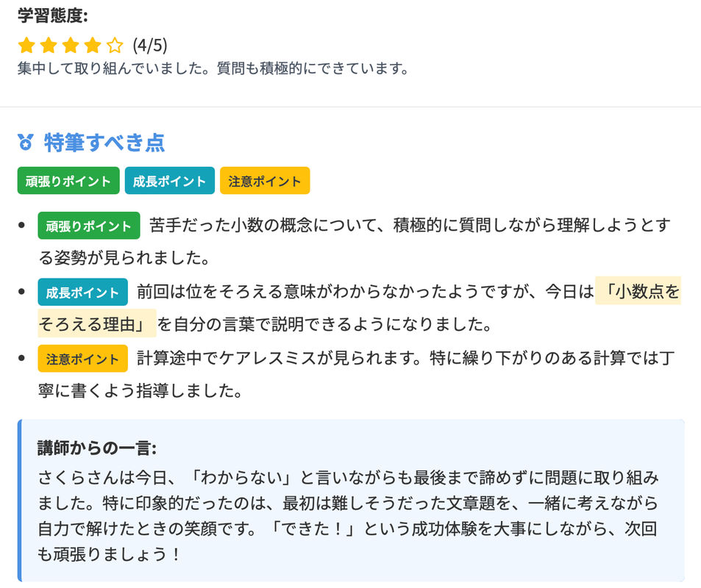Select the teal 成長ポイント filter tag
The image size is (701, 588).
(170, 181)
